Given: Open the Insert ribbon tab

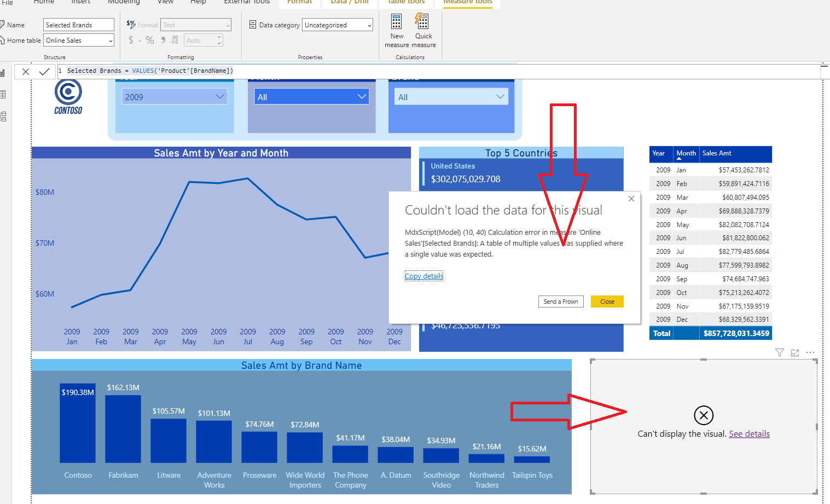Looking at the screenshot, I should 81,2.
